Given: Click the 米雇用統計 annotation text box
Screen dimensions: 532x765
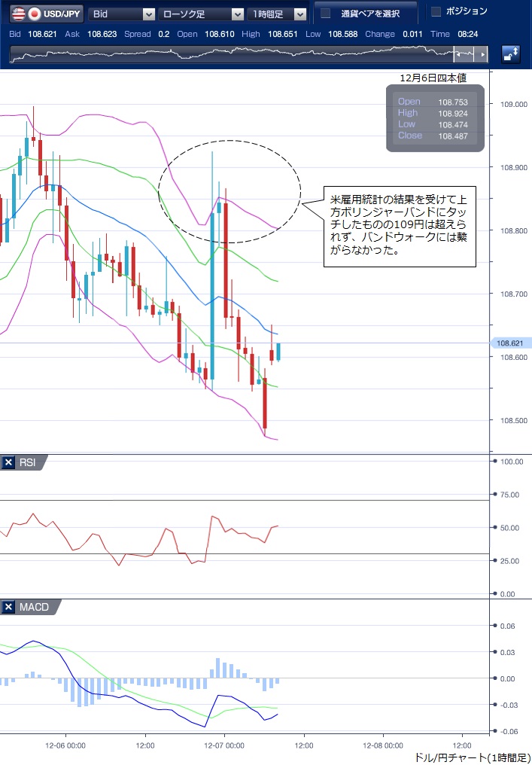Looking at the screenshot, I should point(400,226).
